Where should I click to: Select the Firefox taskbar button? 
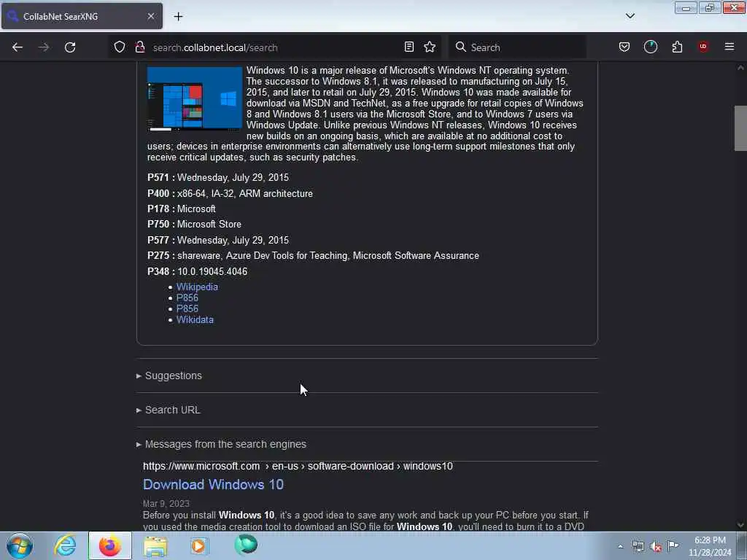click(110, 545)
